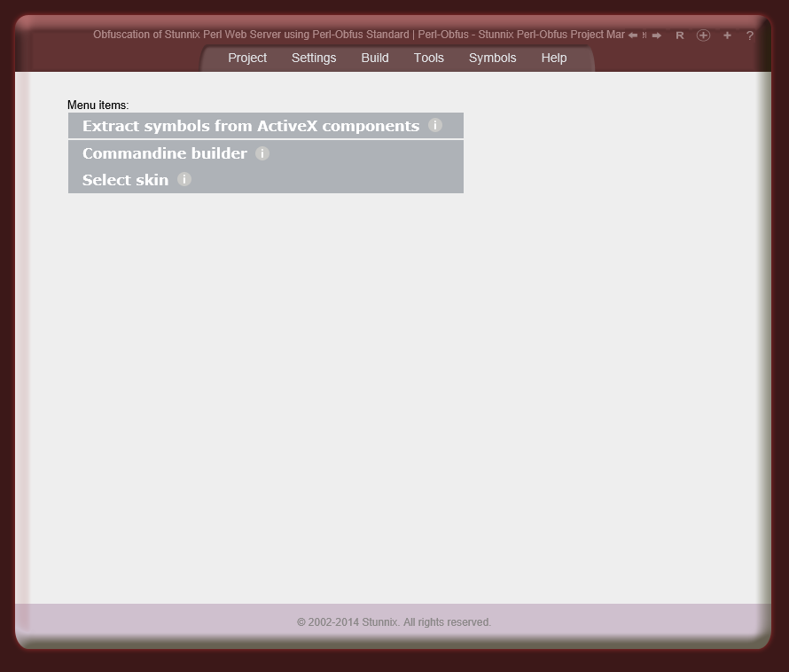The image size is (789, 672).
Task: Open the Project menu
Action: 247,58
